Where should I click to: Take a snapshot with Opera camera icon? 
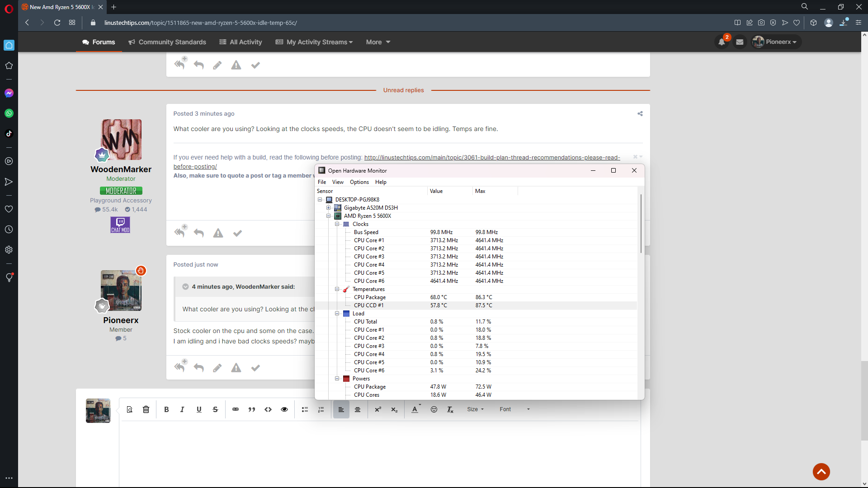coord(761,23)
